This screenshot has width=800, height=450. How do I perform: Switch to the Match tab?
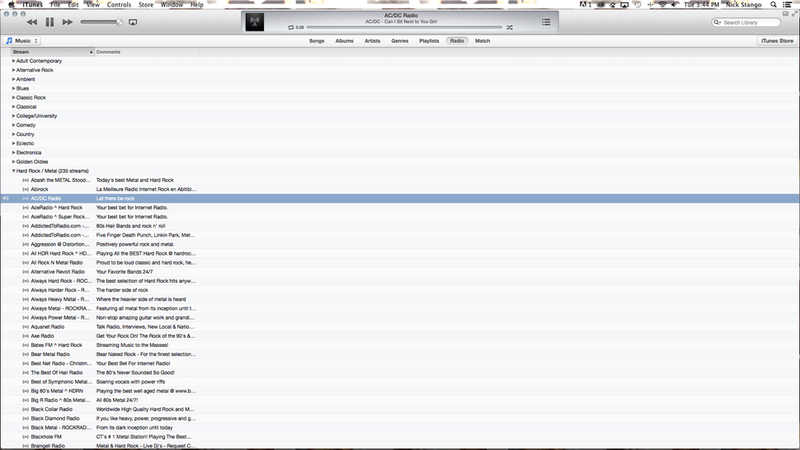click(x=483, y=41)
